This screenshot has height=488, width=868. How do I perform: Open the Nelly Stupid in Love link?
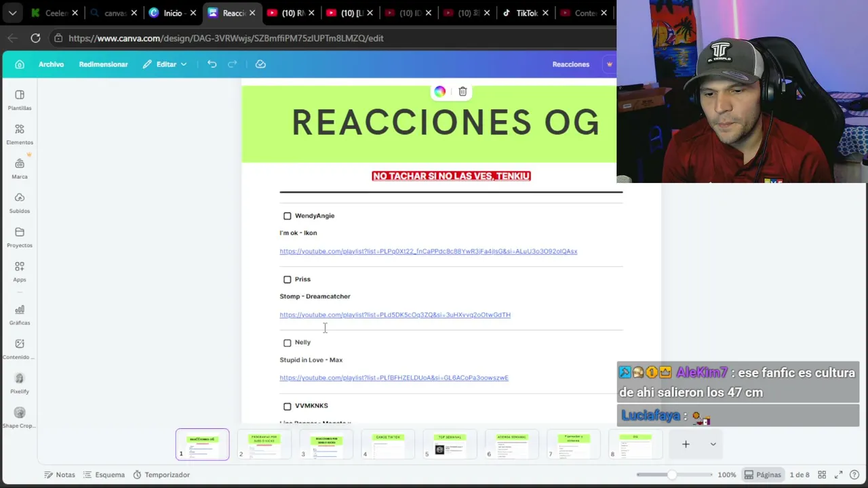(394, 378)
